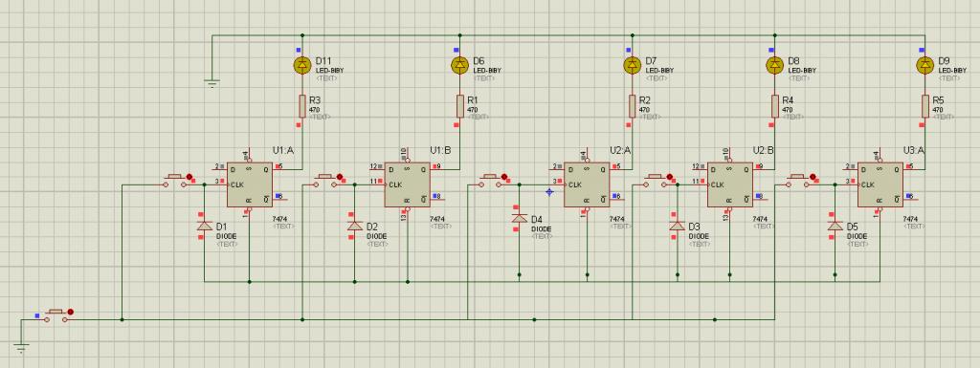Click the U1:A 7474 flip-flop body
This screenshot has width=980, height=368.
coord(250,184)
